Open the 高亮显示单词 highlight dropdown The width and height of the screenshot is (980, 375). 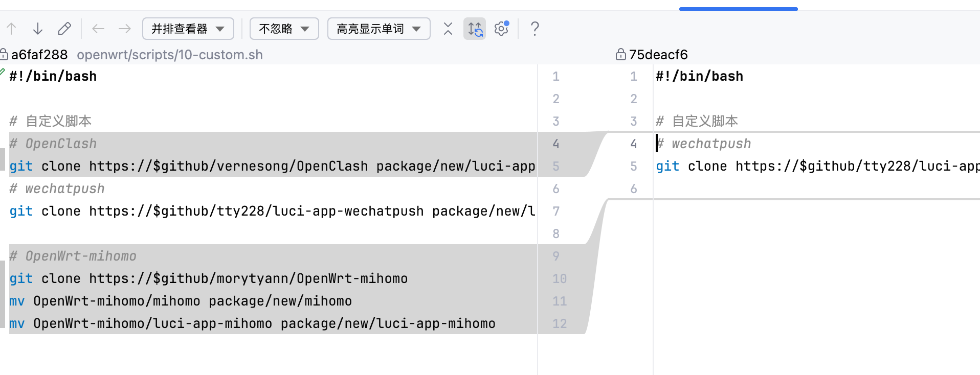[378, 29]
